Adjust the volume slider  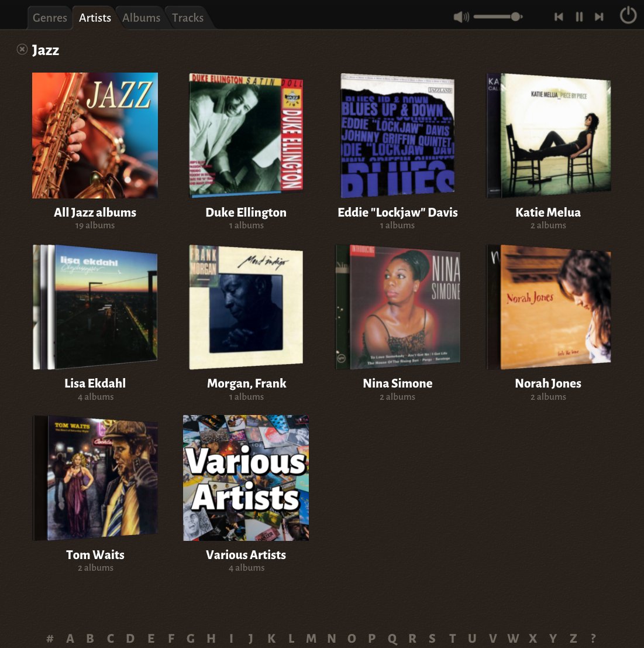coord(498,17)
